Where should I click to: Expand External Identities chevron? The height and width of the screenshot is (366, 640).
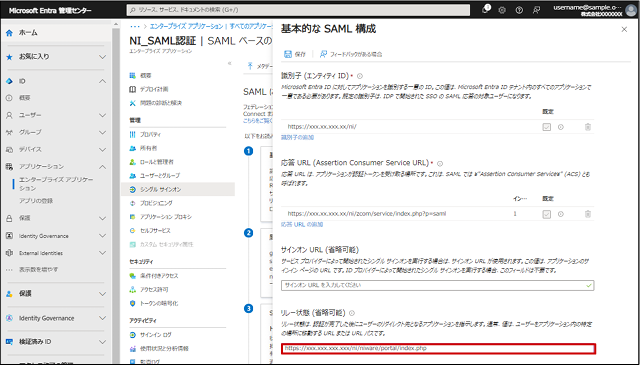(x=102, y=253)
